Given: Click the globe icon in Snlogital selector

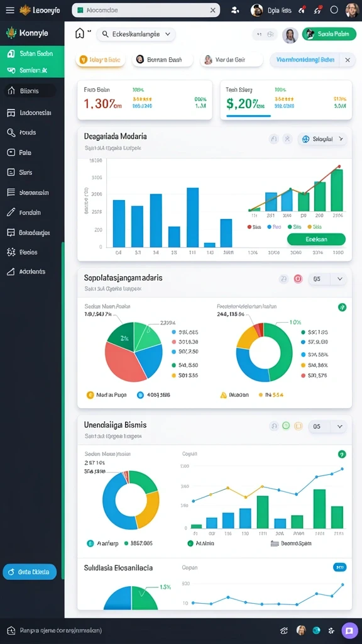Looking at the screenshot, I should 305,139.
